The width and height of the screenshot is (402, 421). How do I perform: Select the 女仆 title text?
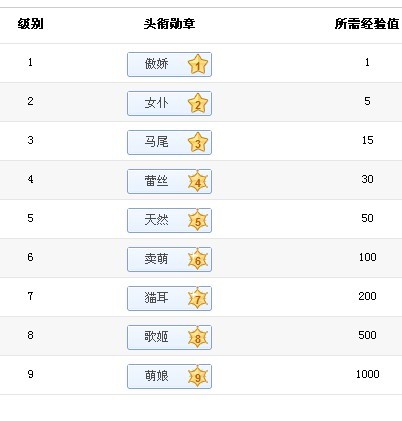pos(156,103)
